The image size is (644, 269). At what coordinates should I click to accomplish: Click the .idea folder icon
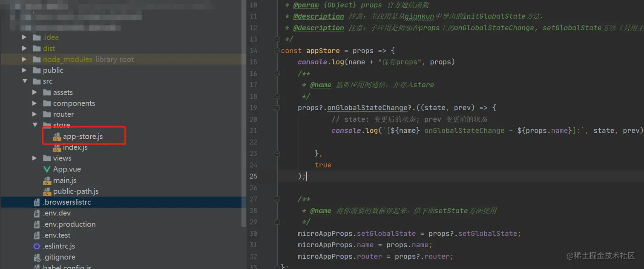(x=37, y=37)
